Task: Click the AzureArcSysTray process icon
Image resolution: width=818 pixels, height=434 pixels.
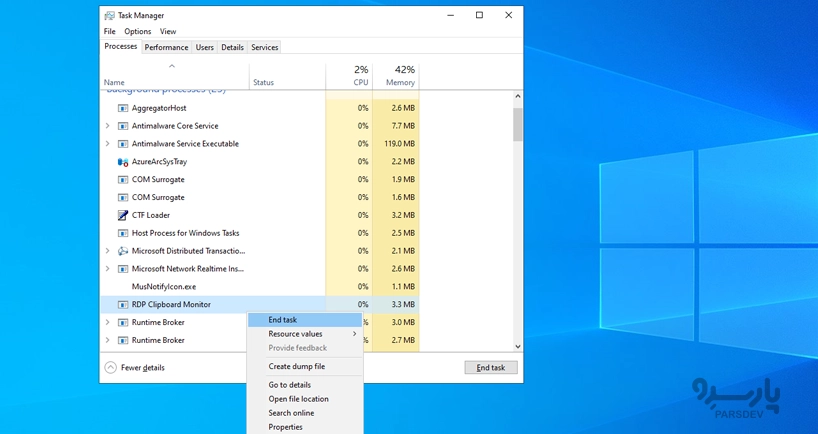Action: click(x=123, y=162)
